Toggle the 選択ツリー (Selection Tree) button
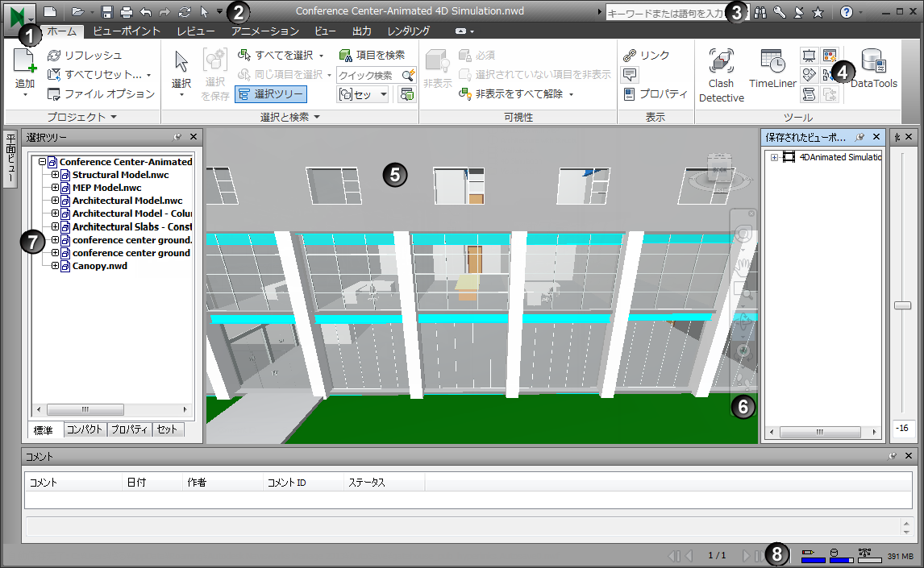This screenshot has width=924, height=568. [x=271, y=94]
